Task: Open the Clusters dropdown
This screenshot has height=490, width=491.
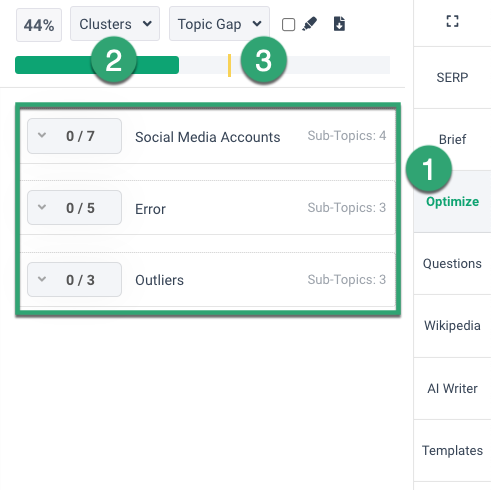Action: point(115,24)
